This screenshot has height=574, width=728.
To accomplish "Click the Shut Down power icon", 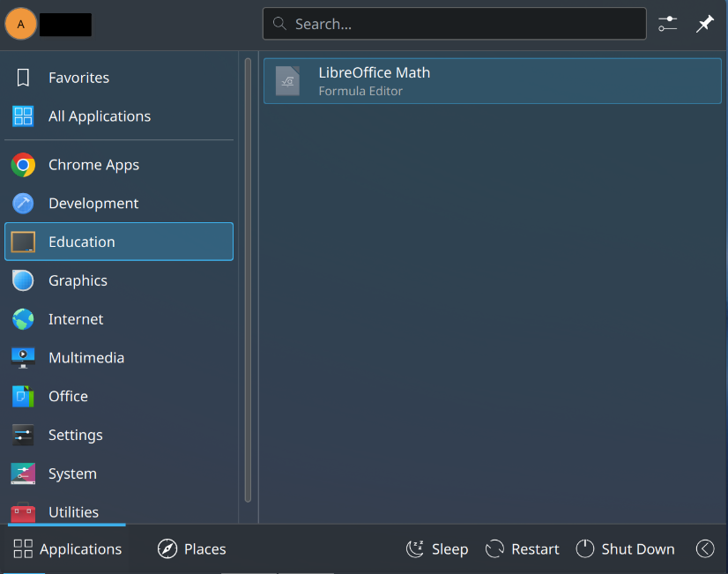I will click(585, 549).
